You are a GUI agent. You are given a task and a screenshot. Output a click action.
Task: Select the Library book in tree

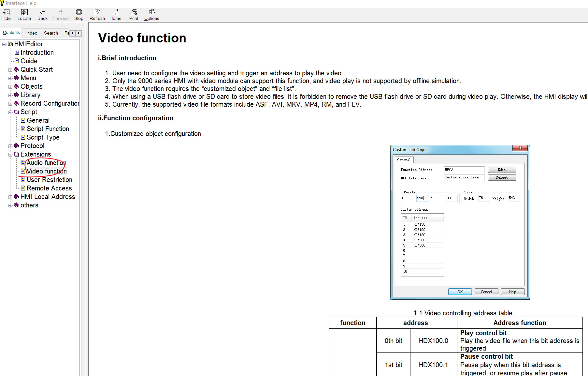[30, 95]
